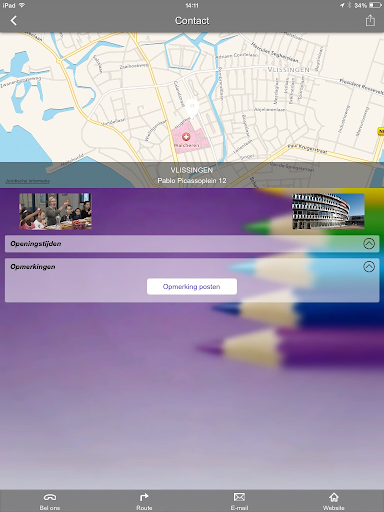Open the round building photo thumbnail
384x512 pixels.
(x=328, y=211)
